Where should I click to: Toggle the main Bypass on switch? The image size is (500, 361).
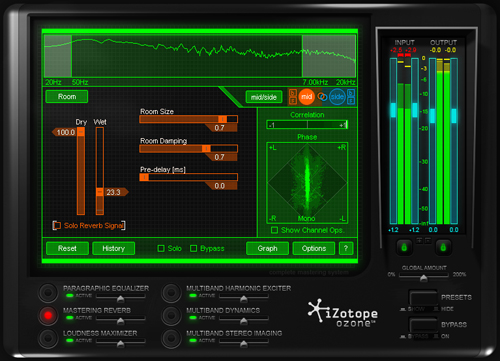[x=423, y=325]
